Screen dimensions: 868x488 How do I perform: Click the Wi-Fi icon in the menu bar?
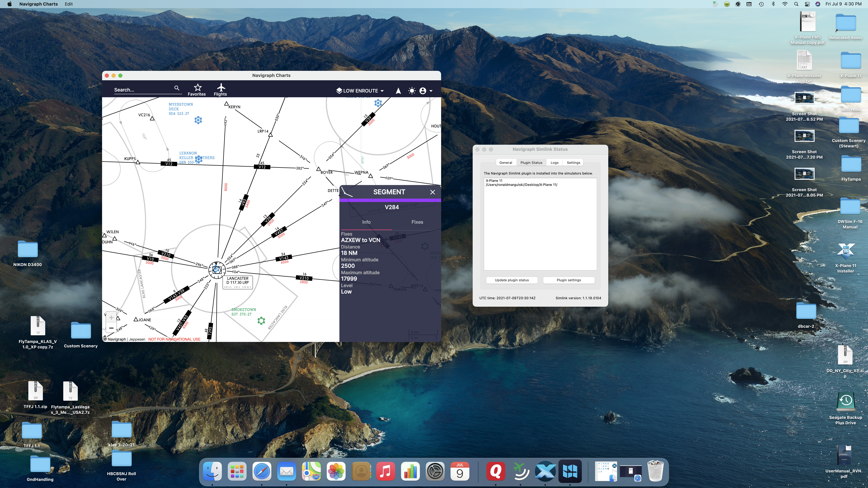pos(785,4)
